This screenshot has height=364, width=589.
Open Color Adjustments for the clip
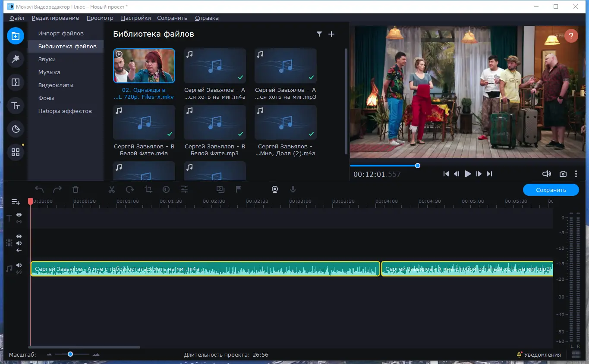pyautogui.click(x=166, y=189)
